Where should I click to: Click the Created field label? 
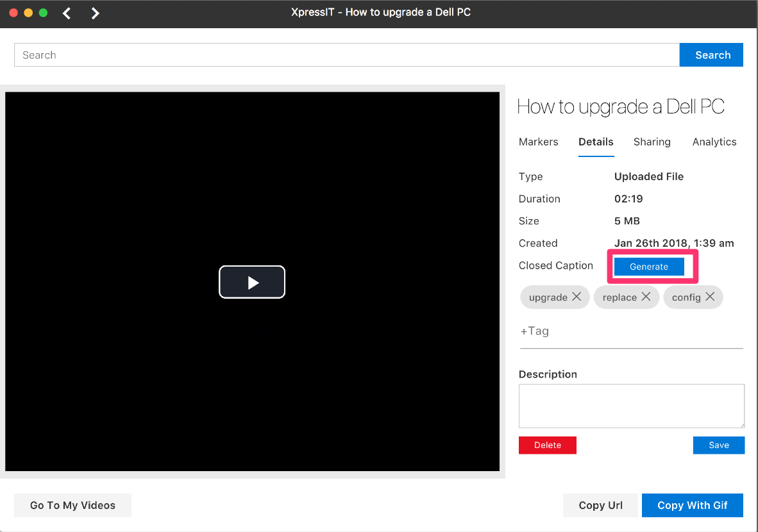coord(538,244)
